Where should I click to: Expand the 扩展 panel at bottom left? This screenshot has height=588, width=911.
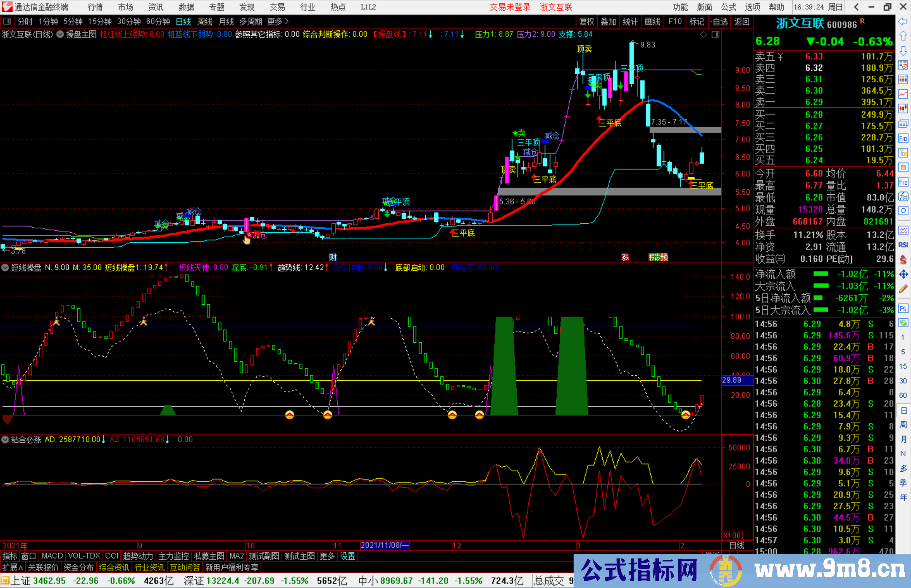[x=13, y=568]
